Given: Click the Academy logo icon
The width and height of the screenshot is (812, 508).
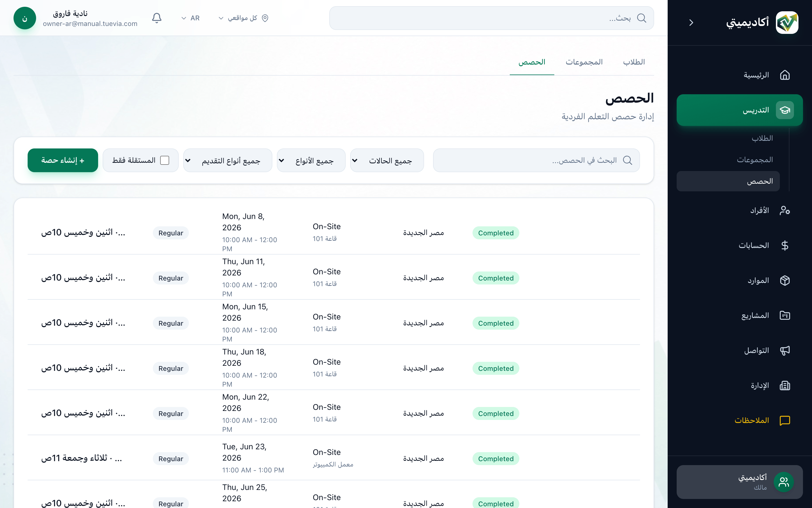Looking at the screenshot, I should (x=787, y=23).
